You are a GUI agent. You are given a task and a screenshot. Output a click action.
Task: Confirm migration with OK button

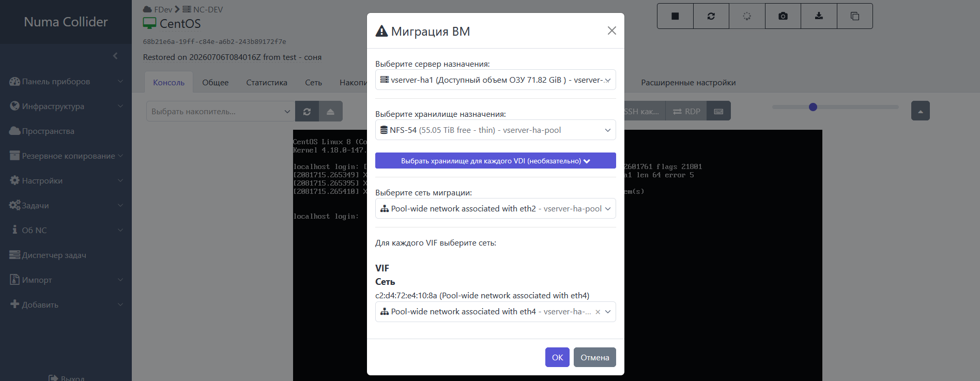[557, 357]
